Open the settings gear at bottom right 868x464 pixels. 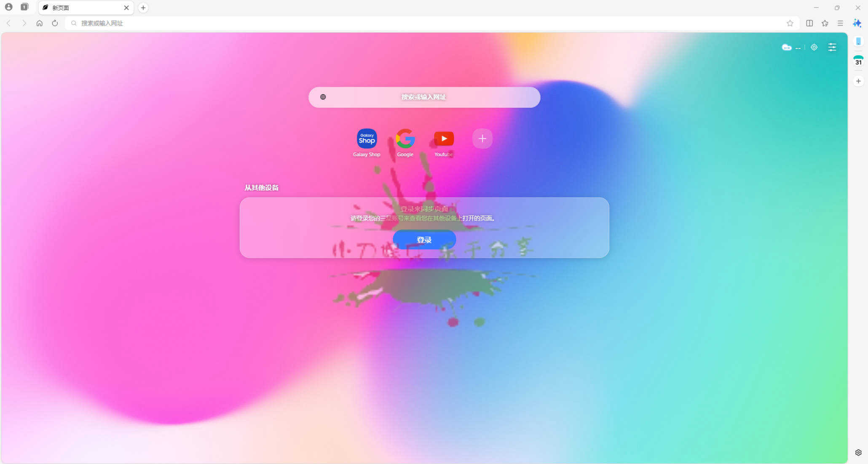click(x=858, y=452)
